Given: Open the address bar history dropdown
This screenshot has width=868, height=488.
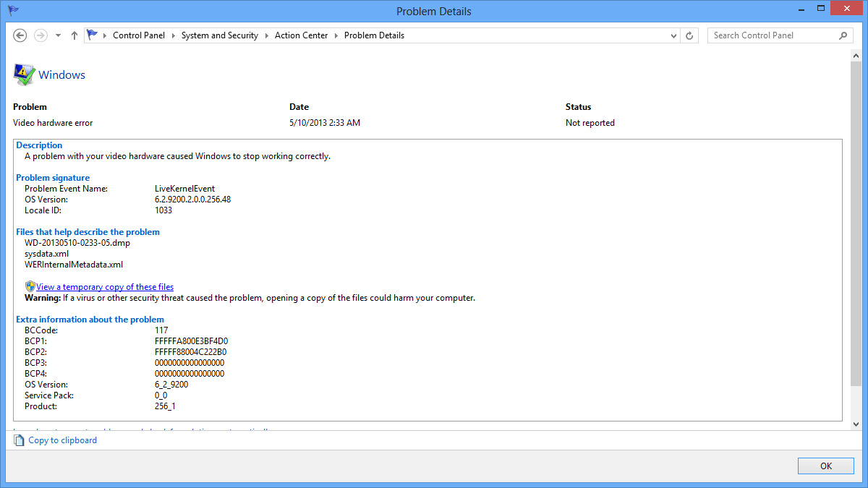Looking at the screenshot, I should [673, 35].
